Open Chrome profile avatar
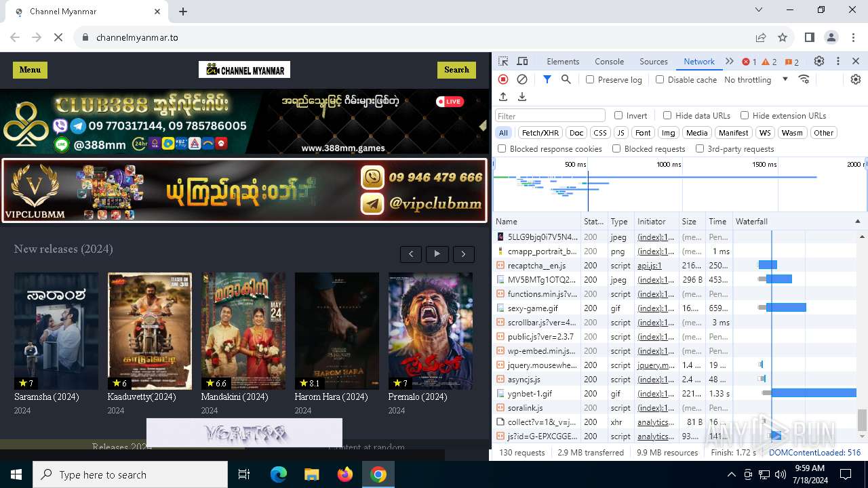868x488 pixels. [x=831, y=37]
